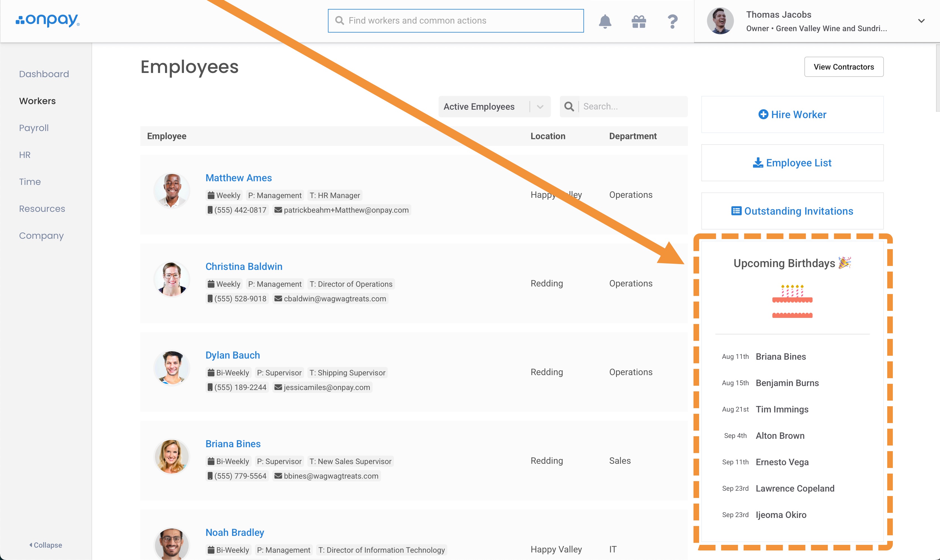Image resolution: width=940 pixels, height=560 pixels.
Task: Navigate to the Company section
Action: [x=42, y=235]
